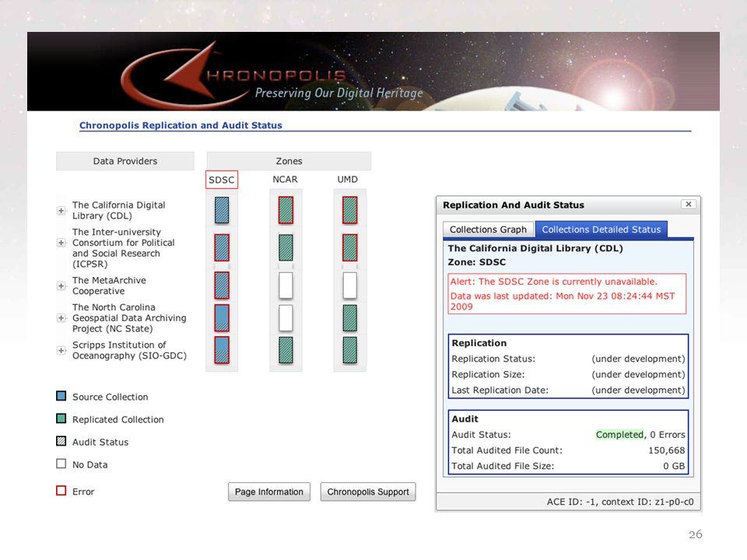747x560 pixels.
Task: Click 'Chronopolis Replication and Audit Status' heading
Action: [181, 125]
